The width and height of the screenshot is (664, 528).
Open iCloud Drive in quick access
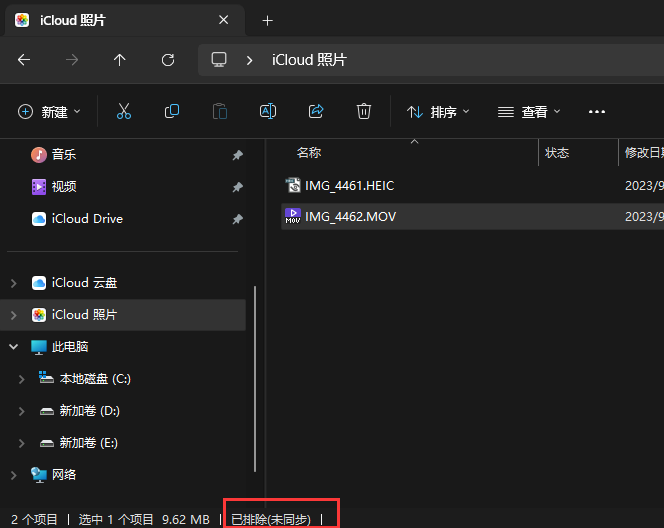click(87, 218)
